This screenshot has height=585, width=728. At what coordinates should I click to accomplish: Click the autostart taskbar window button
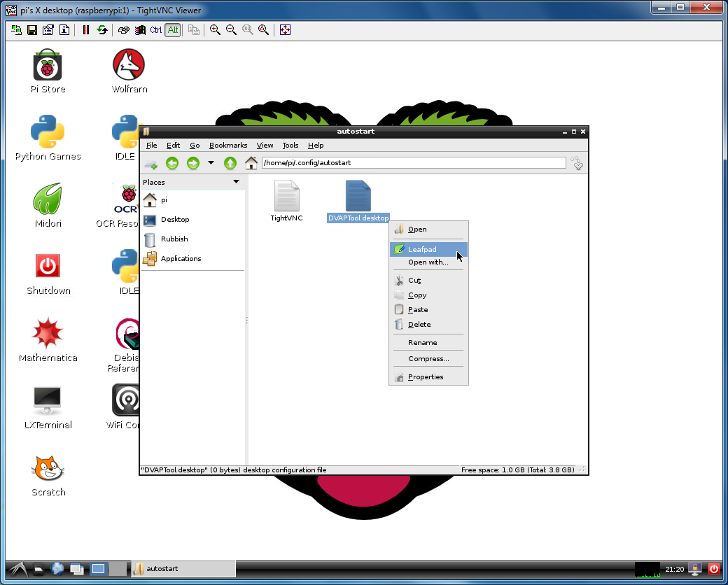pos(183,569)
